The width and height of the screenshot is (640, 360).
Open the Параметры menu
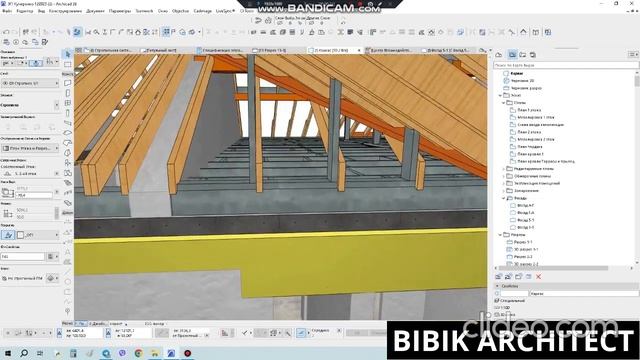[120, 11]
